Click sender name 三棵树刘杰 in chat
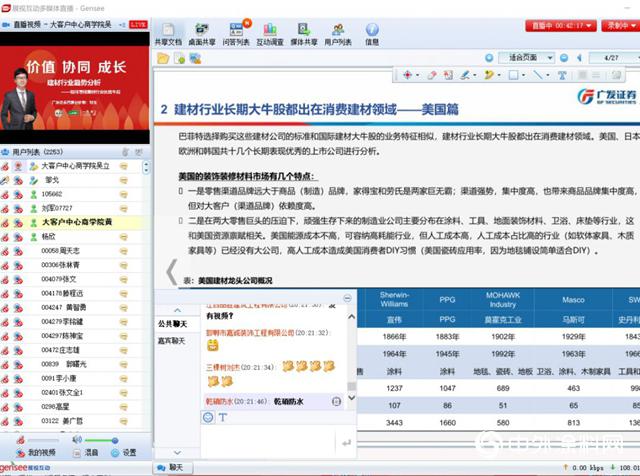Viewport: 640px width, 476px height. pyautogui.click(x=222, y=367)
